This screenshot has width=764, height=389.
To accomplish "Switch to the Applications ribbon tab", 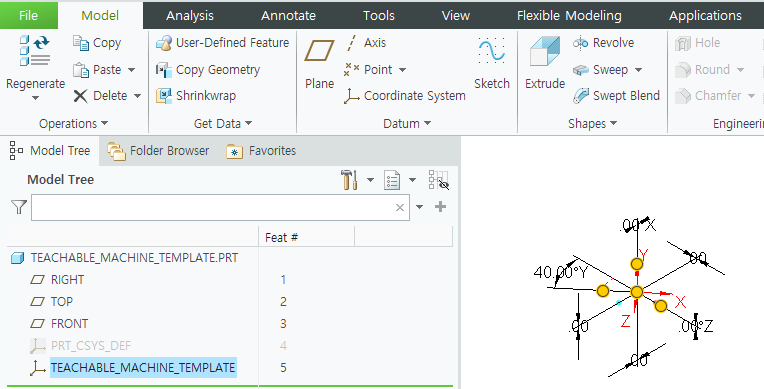I will [x=705, y=16].
